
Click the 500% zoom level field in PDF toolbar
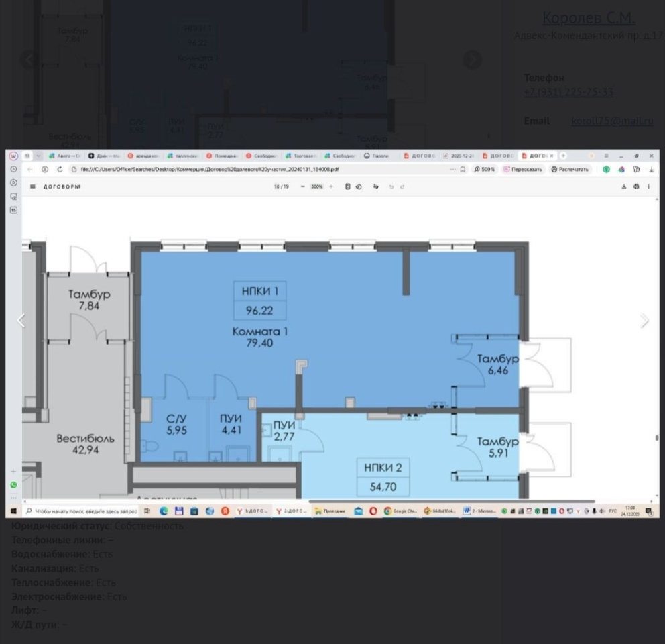coord(316,186)
